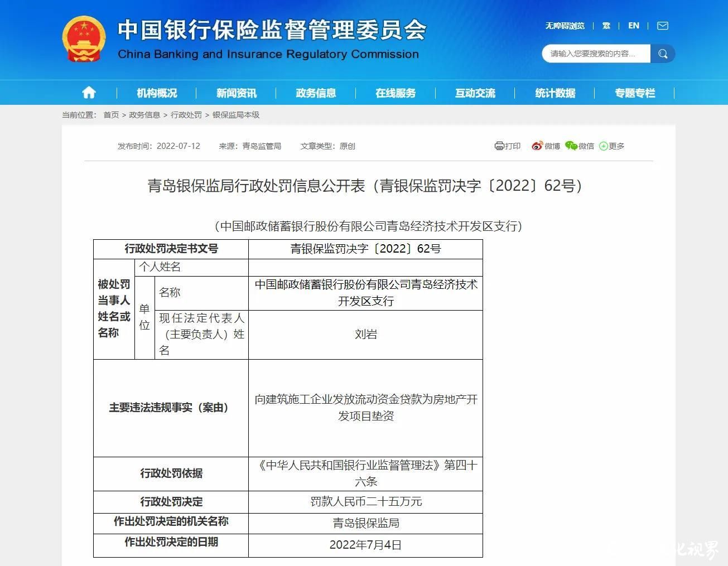Click the printer icon labeled 打印
The image size is (728, 566).
point(499,146)
